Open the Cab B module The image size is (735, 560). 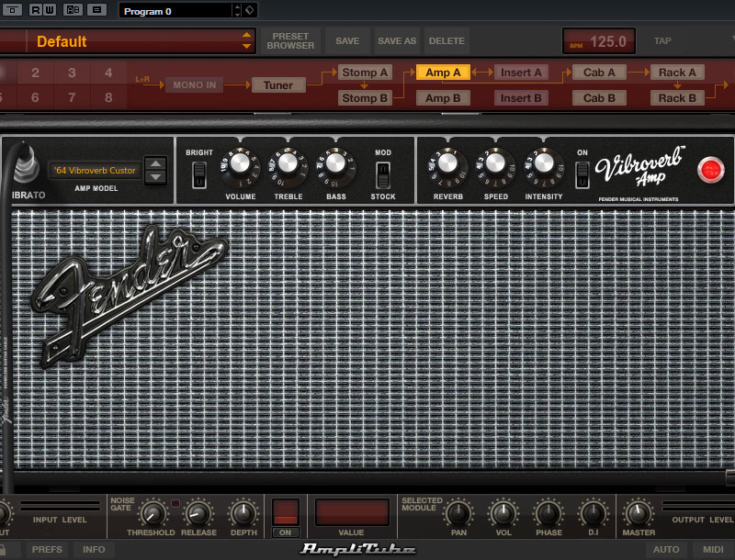(599, 98)
